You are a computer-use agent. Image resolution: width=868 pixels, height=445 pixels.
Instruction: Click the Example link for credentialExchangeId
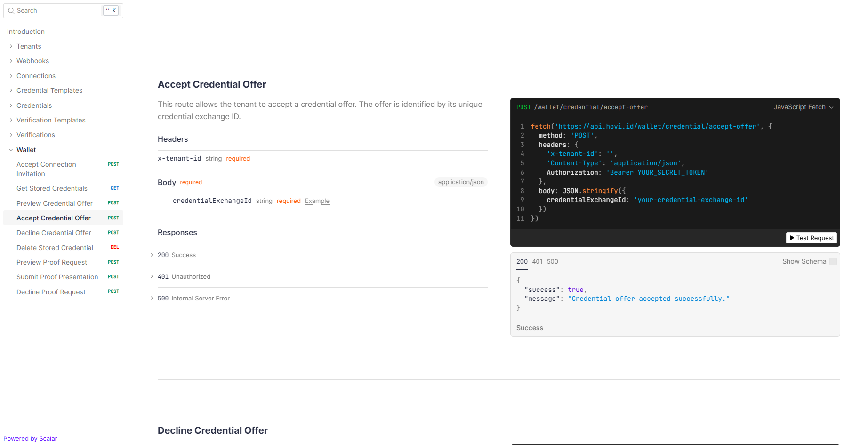pyautogui.click(x=317, y=201)
